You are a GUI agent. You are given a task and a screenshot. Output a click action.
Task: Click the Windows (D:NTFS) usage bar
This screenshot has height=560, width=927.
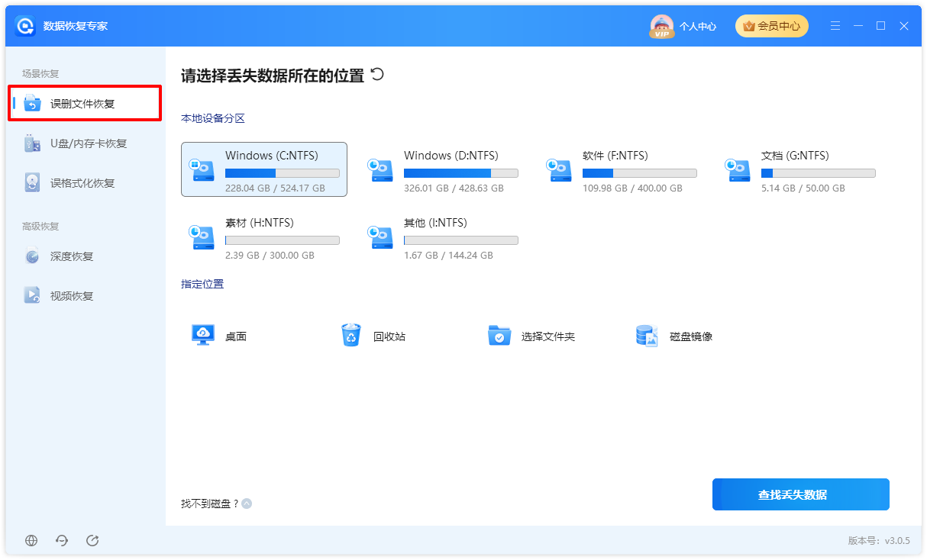click(461, 173)
